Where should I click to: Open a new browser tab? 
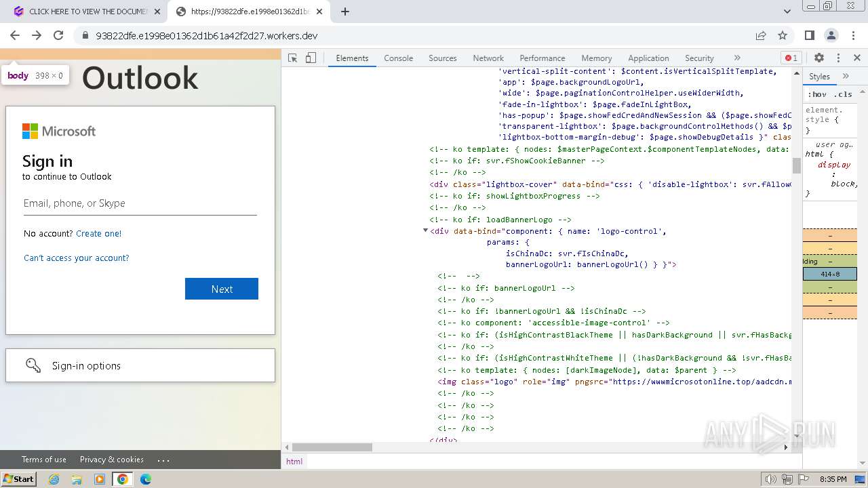point(345,12)
